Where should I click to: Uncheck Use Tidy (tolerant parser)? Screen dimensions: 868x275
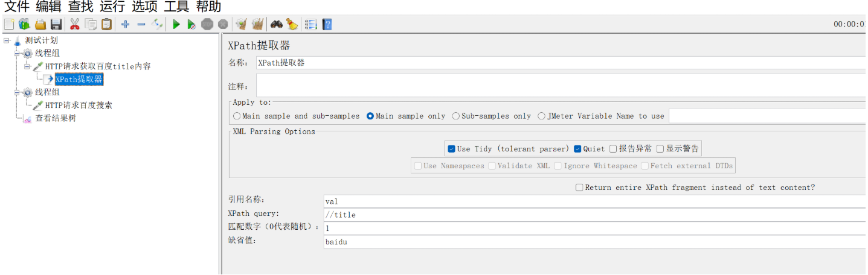coord(451,148)
